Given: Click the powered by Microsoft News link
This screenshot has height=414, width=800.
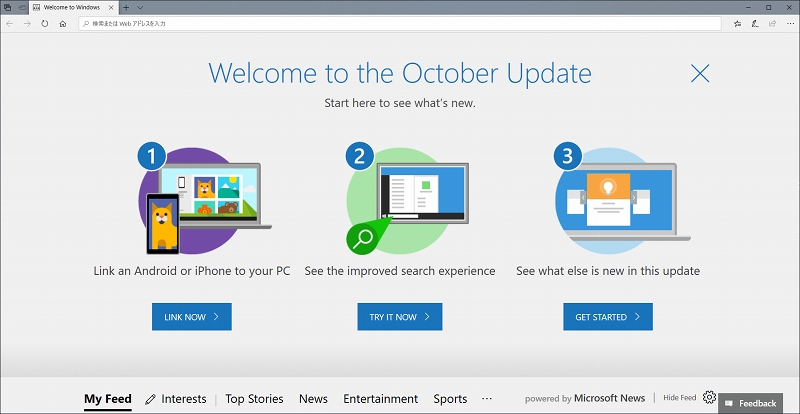Looking at the screenshot, I should pyautogui.click(x=585, y=398).
